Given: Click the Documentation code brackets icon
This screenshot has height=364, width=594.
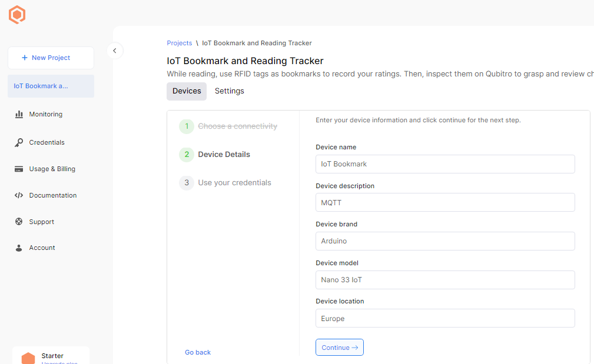Looking at the screenshot, I should coord(19,195).
